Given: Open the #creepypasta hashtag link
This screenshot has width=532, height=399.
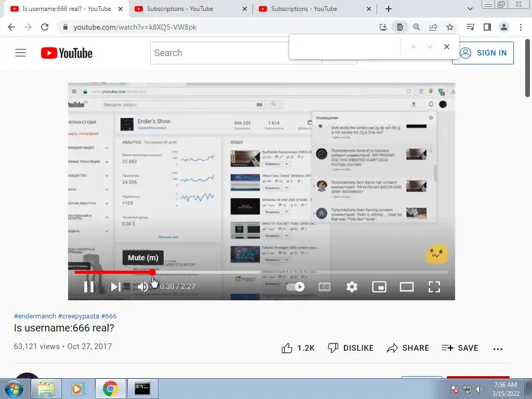Looking at the screenshot, I should [79, 316].
